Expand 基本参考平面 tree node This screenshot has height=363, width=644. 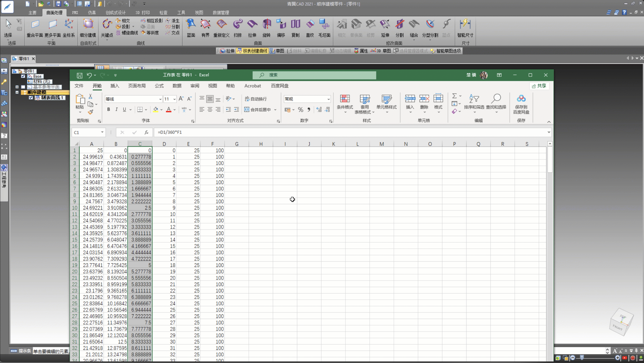coord(17,87)
